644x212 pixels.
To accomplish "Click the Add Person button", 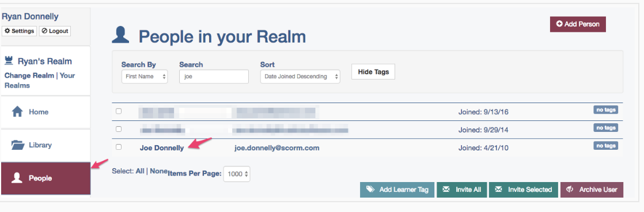I will coord(578,24).
